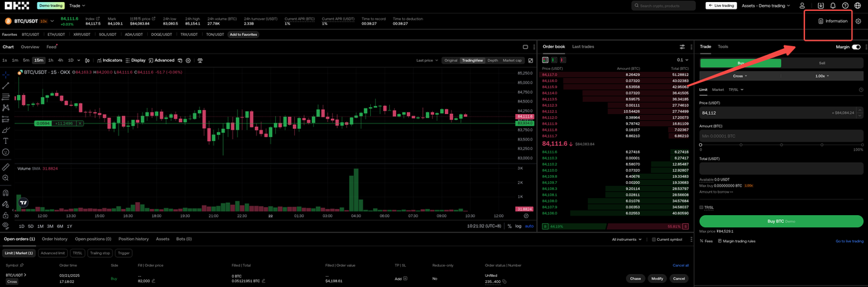Open the download app icon
This screenshot has height=287, width=868.
(821, 5)
